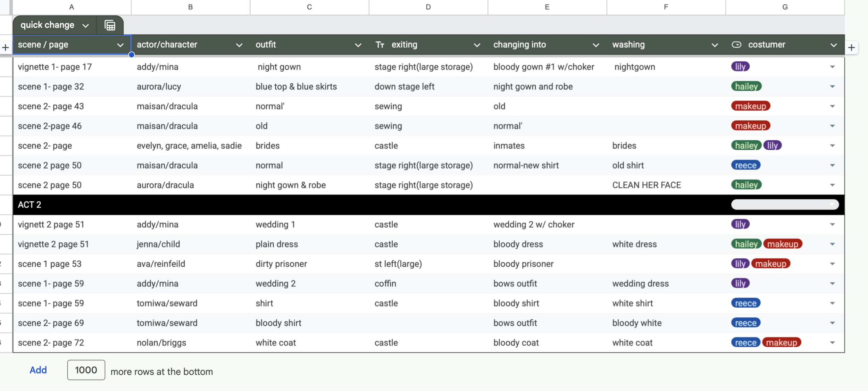Select cell 'coffin'
This screenshot has width=868, height=391.
coord(428,284)
